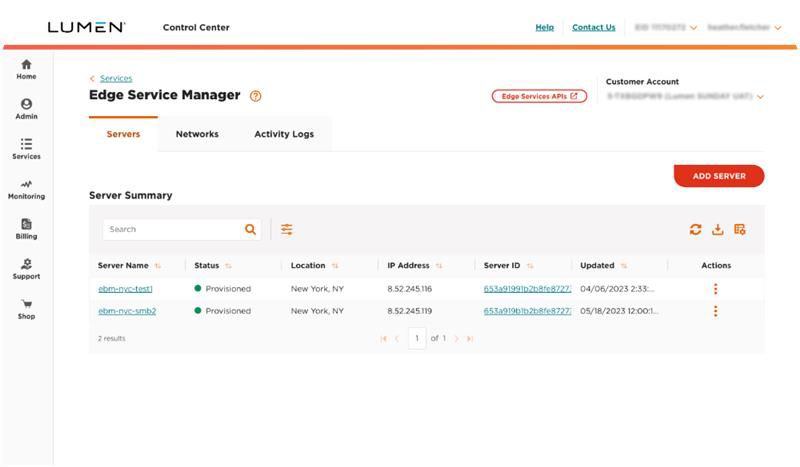Image resolution: width=800 pixels, height=467 pixels.
Task: Click the search magnifier icon
Action: coord(250,229)
